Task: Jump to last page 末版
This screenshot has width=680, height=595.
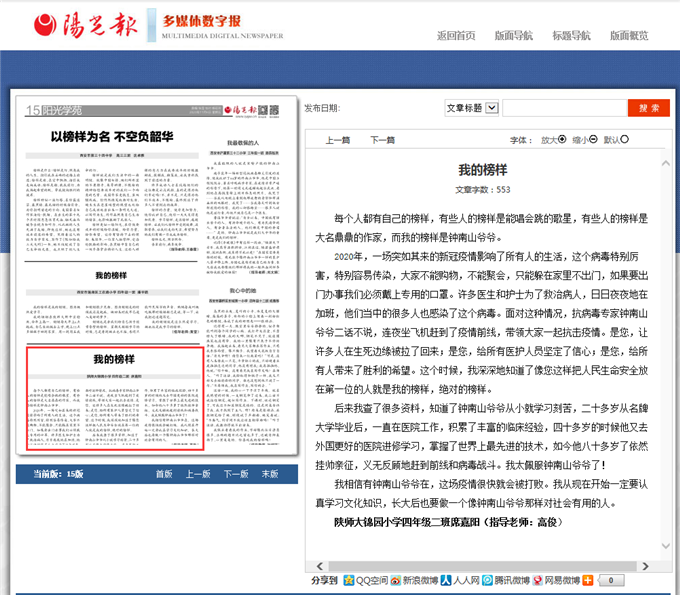Action: click(270, 474)
